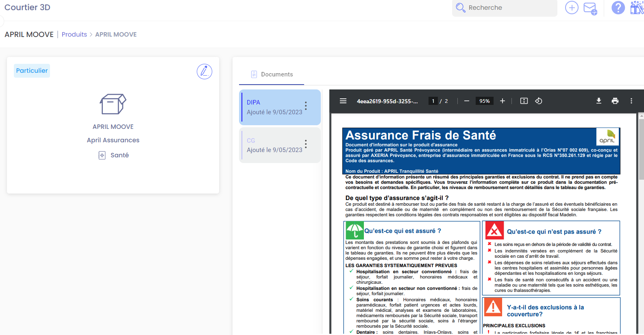Viewport: 644px width, 335px height.
Task: Open options menu for CG document
Action: 306,144
